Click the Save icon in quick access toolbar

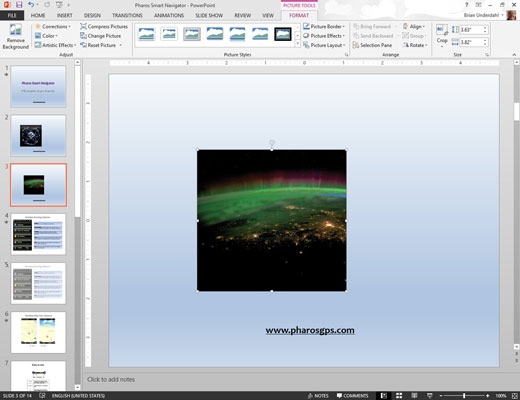(19, 5)
